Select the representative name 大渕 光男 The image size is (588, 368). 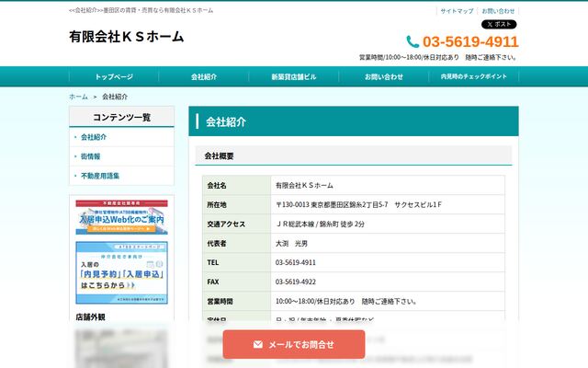pyautogui.click(x=291, y=243)
